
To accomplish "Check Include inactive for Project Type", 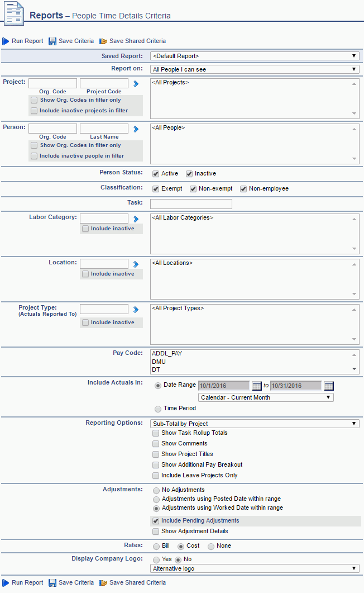I will tap(85, 322).
